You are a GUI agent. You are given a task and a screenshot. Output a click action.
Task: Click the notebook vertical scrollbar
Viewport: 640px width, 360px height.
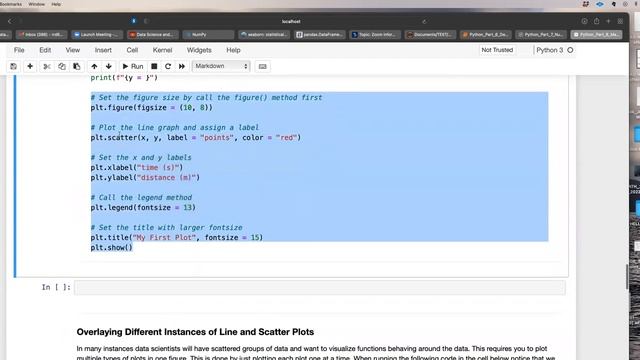point(627,276)
